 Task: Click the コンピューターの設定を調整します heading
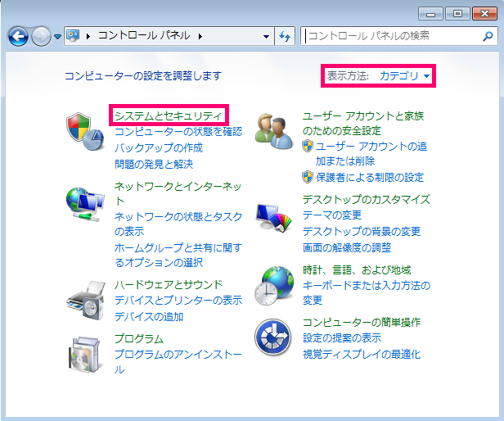(143, 76)
